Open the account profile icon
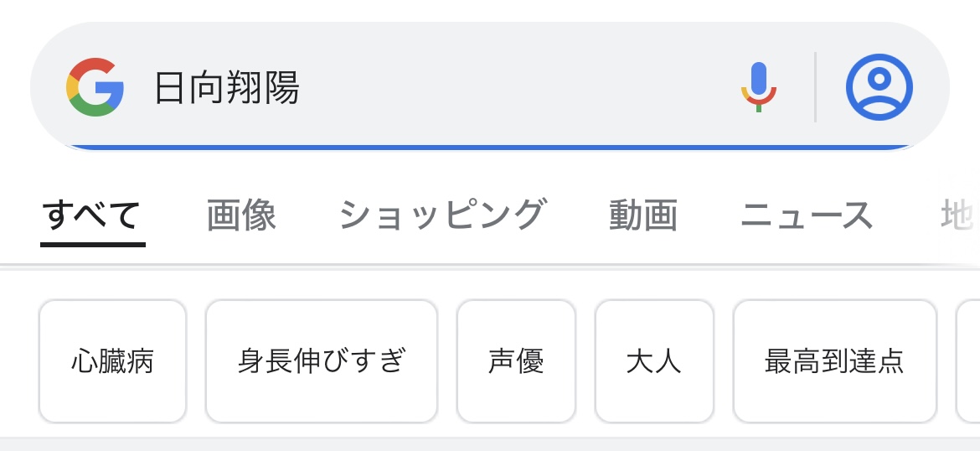Viewport: 980px width, 451px height. click(x=879, y=87)
